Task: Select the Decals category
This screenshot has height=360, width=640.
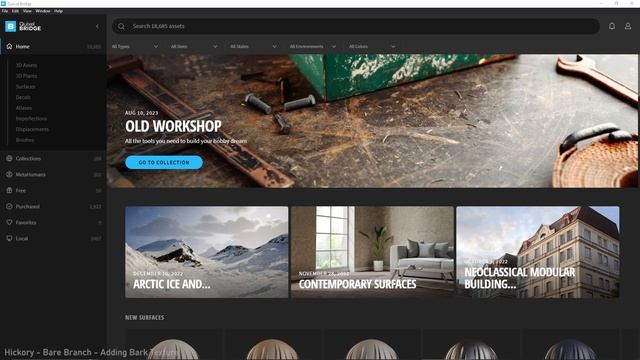Action: [x=23, y=97]
